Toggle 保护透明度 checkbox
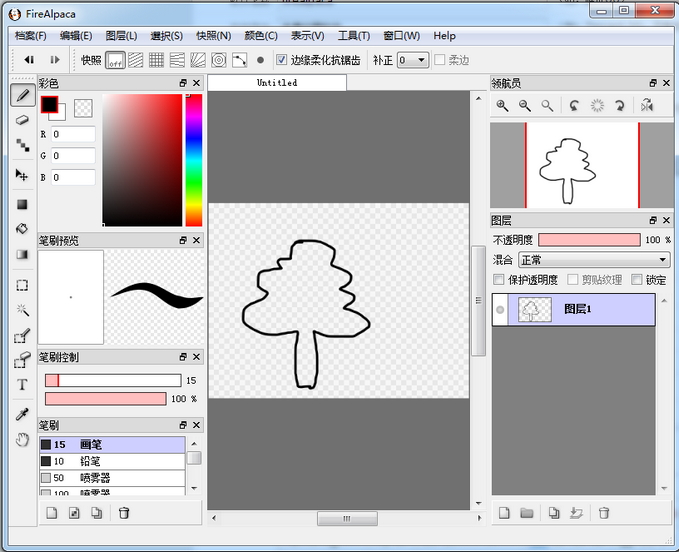 (x=498, y=280)
